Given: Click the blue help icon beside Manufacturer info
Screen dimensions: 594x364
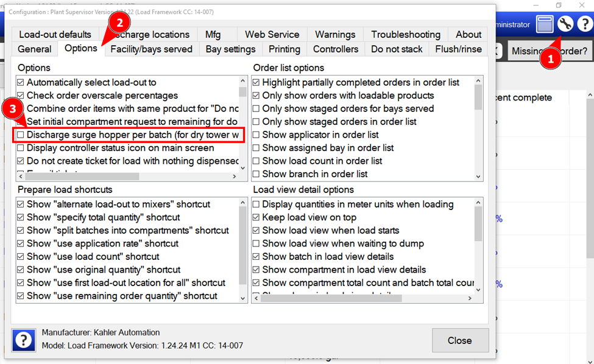Looking at the screenshot, I should click(x=24, y=340).
